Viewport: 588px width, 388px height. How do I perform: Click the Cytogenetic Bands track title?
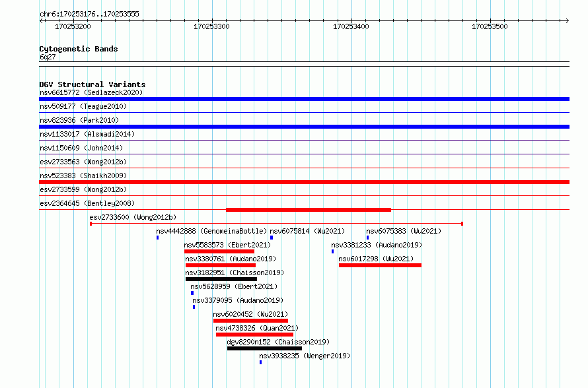tap(79, 49)
